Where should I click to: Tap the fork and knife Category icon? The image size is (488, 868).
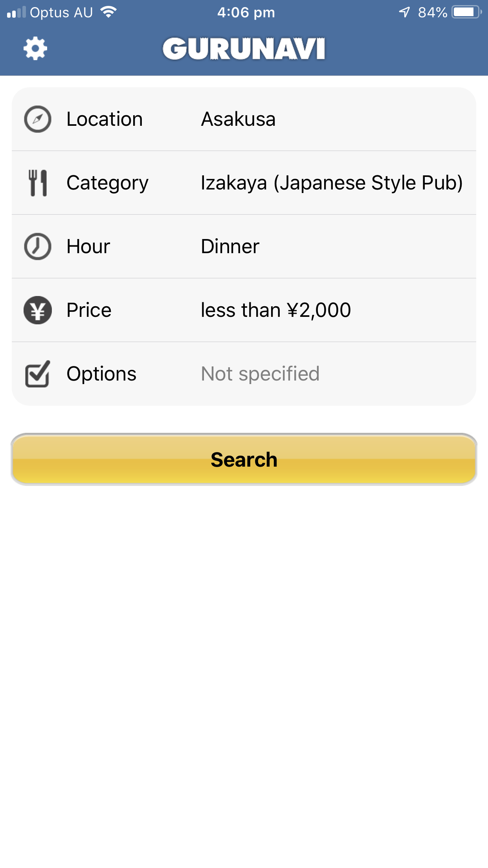point(38,183)
